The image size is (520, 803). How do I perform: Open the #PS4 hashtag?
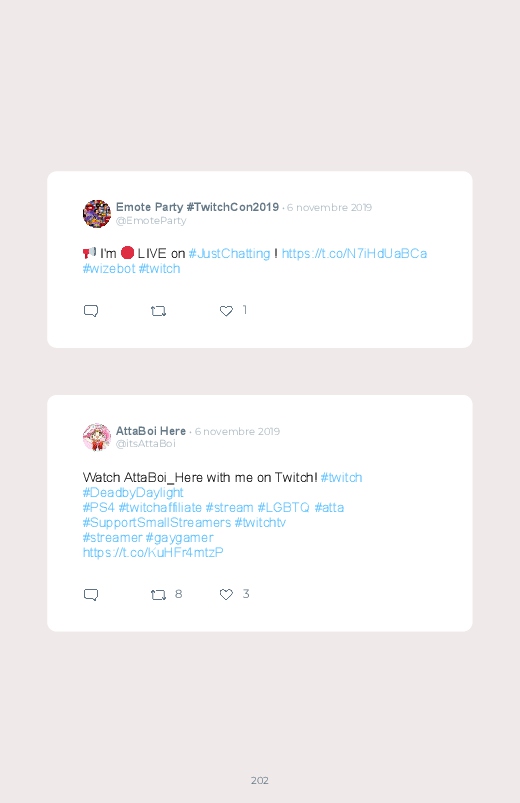(98, 508)
